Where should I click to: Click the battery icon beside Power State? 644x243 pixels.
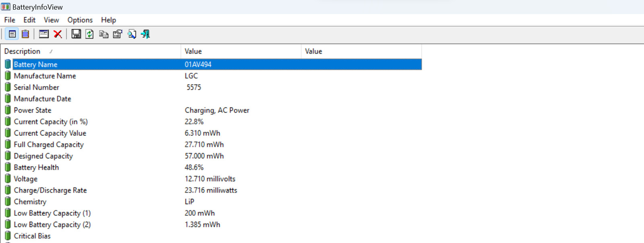coord(8,110)
